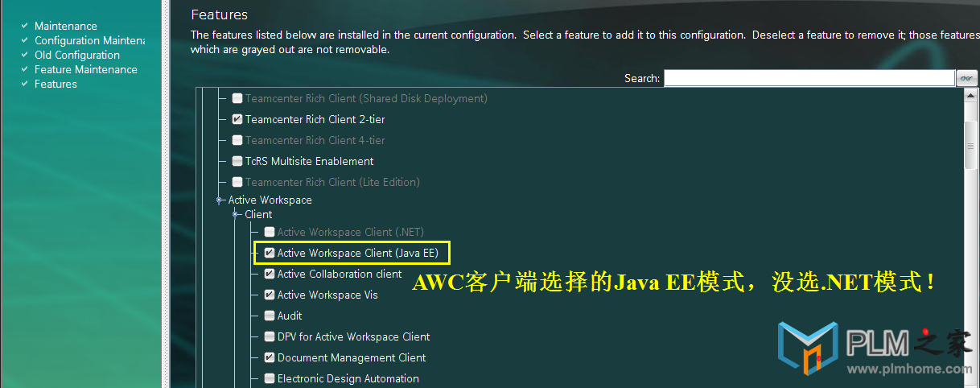Collapse the Client tree node
The image size is (980, 388).
click(x=236, y=214)
